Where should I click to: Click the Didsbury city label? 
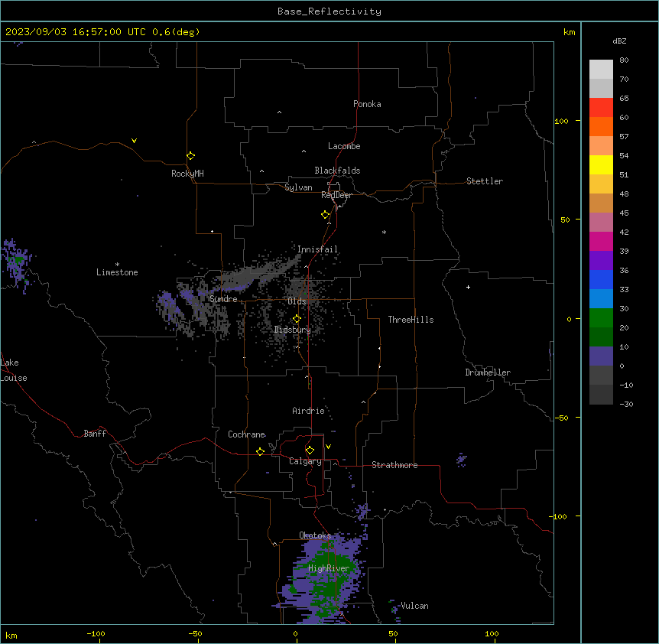pyautogui.click(x=293, y=330)
